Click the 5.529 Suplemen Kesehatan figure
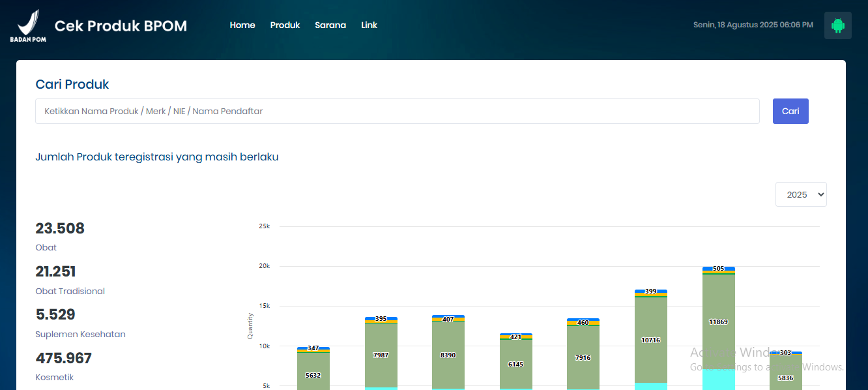 (x=55, y=315)
